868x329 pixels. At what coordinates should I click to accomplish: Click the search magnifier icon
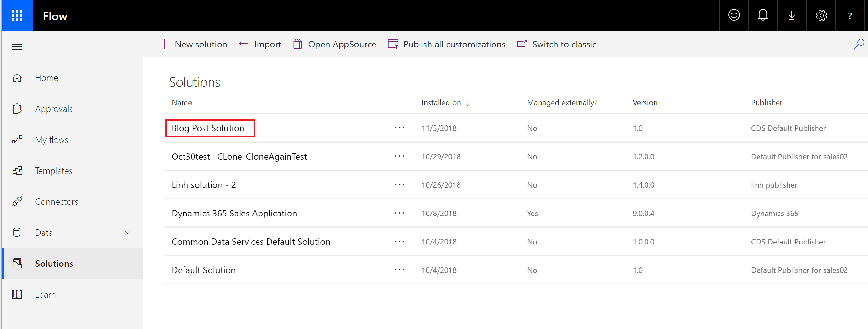pyautogui.click(x=859, y=44)
